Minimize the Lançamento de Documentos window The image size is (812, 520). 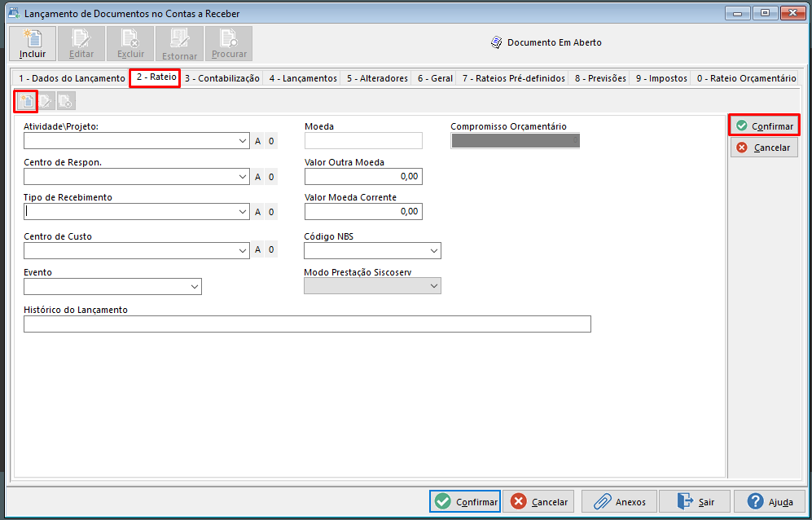tap(737, 13)
